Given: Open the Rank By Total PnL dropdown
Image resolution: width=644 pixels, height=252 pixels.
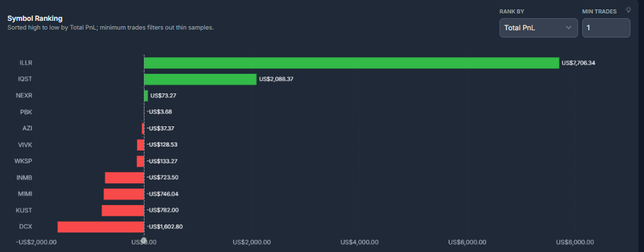Looking at the screenshot, I should pos(538,28).
